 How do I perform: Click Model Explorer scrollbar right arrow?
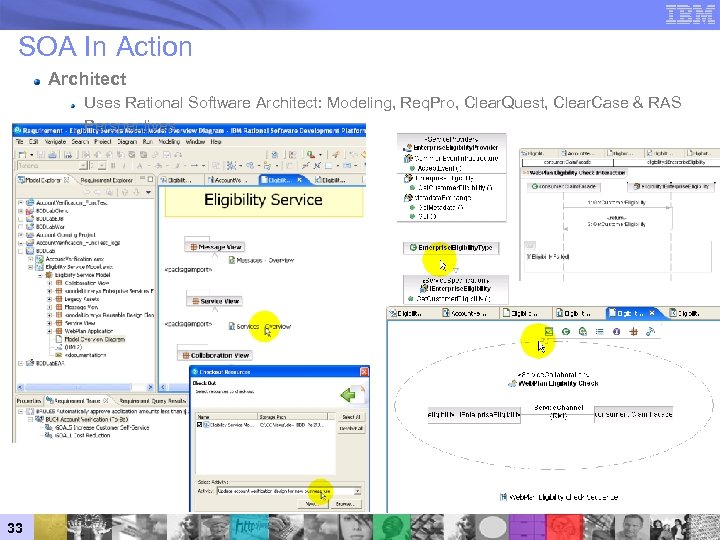(x=150, y=387)
